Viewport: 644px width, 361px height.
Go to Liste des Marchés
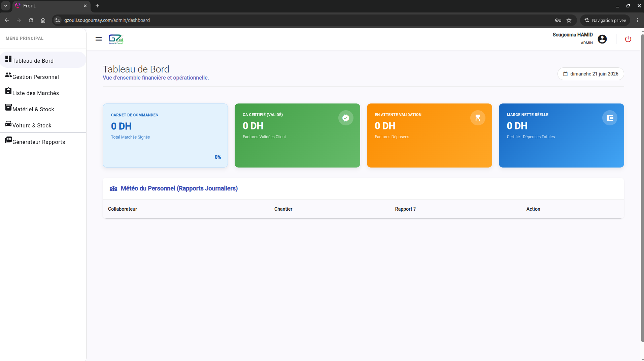43,92
